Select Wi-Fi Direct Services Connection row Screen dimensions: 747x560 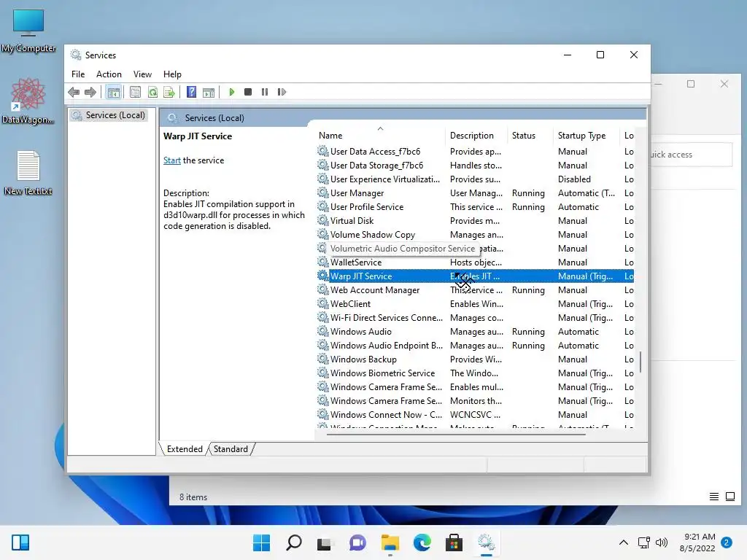474,318
